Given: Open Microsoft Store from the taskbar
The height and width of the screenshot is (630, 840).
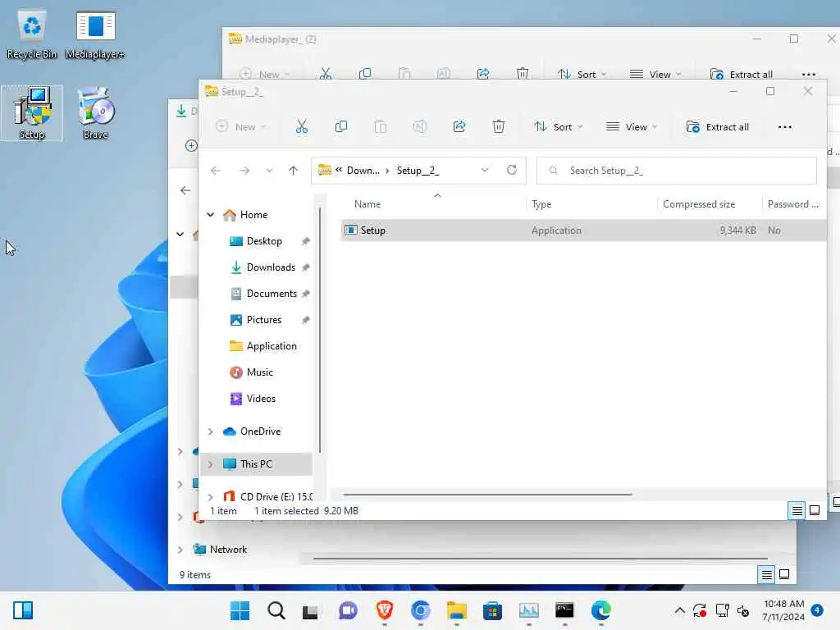Looking at the screenshot, I should click(x=492, y=610).
